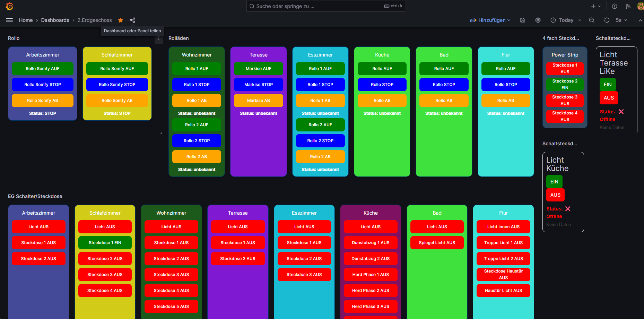Open the news feed icon
Screen dimensions: 644x319
628,6
